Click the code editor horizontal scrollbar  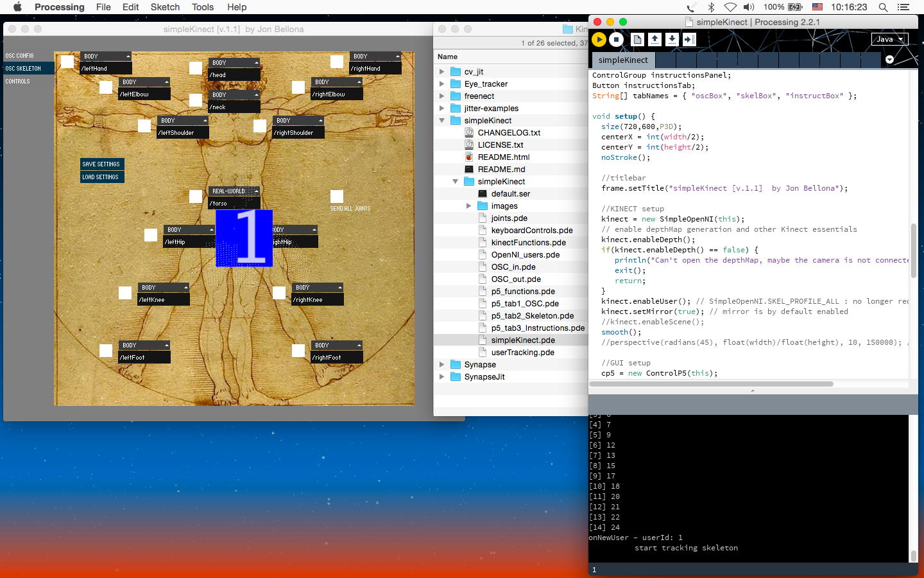coord(711,384)
